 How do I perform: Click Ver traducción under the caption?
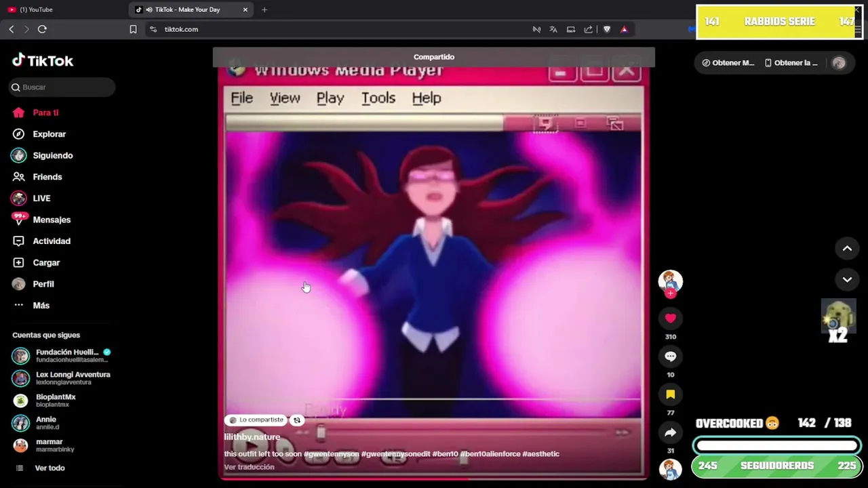point(250,467)
